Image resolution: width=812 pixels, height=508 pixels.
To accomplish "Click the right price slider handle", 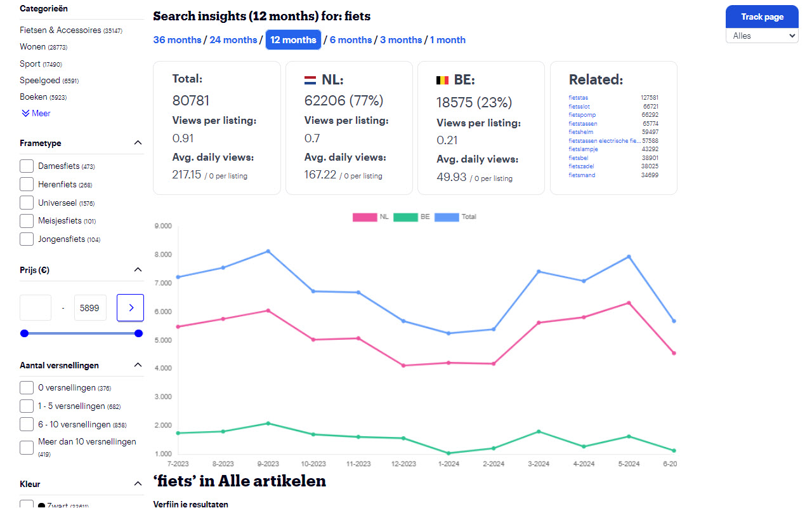I will pos(138,333).
